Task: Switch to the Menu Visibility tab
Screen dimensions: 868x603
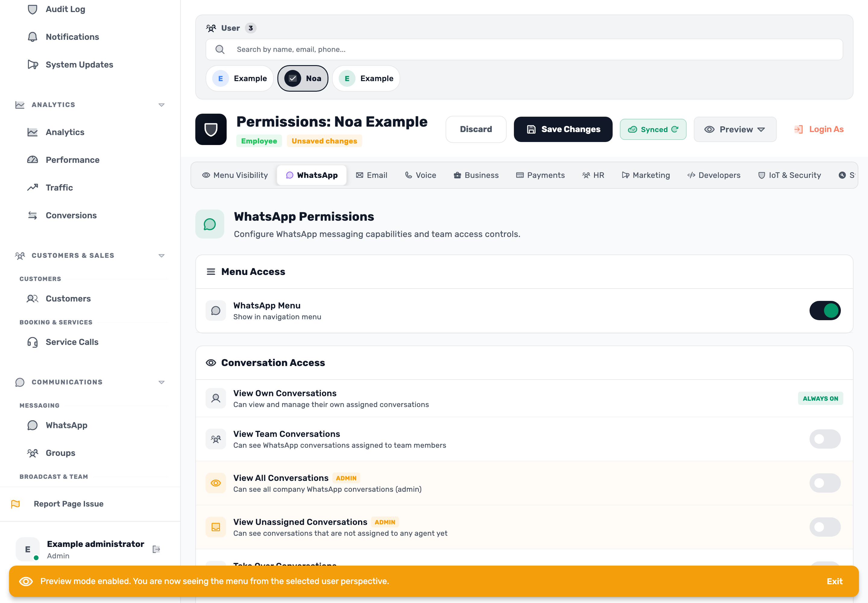Action: pos(235,175)
